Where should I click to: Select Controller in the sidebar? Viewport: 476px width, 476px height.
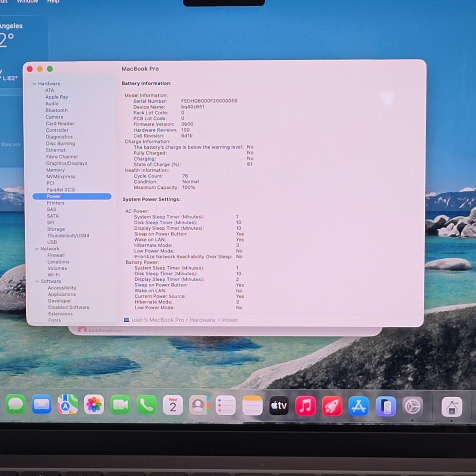click(57, 130)
